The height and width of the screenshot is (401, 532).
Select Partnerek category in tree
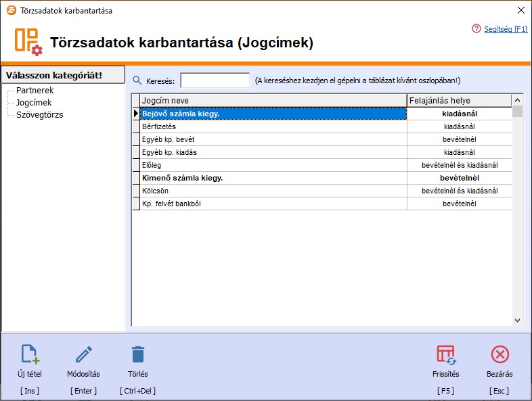coord(35,90)
